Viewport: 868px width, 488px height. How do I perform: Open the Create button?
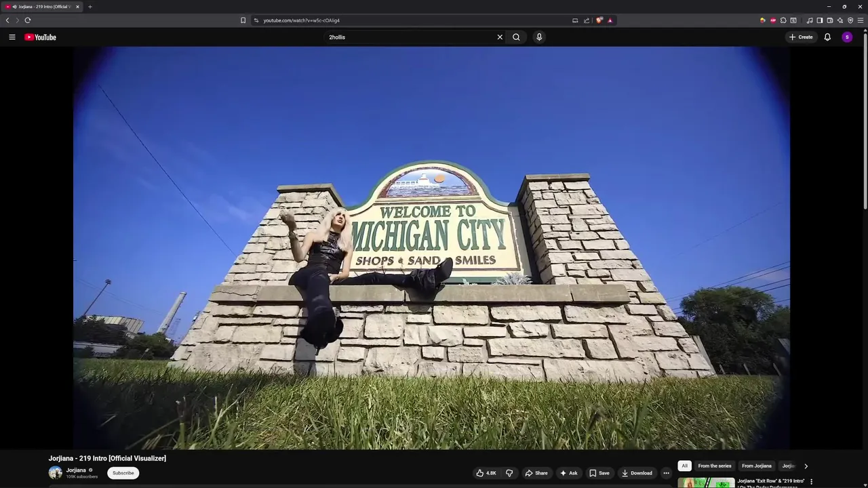pyautogui.click(x=801, y=37)
